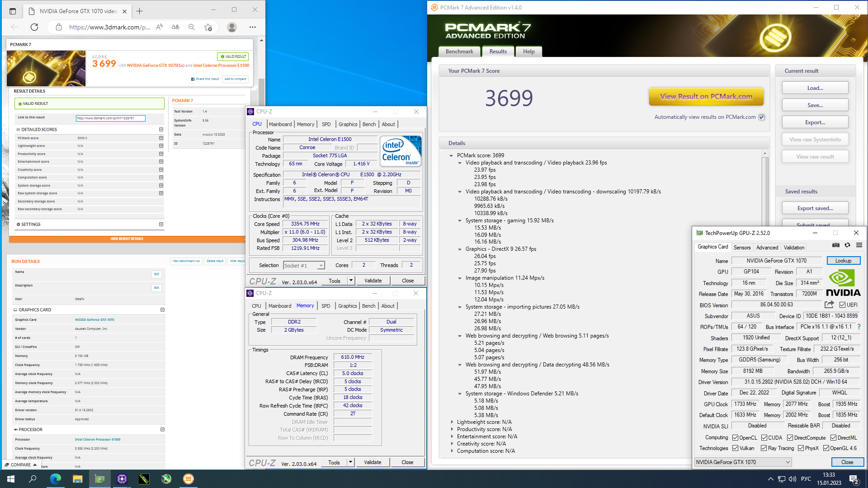The width and height of the screenshot is (868, 488).
Task: Open the GPU selection dropdown in GPU-Z
Action: (x=743, y=462)
